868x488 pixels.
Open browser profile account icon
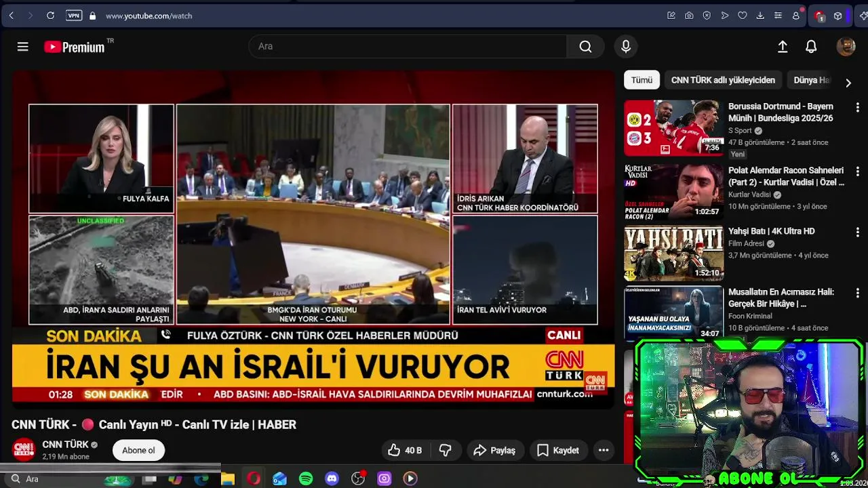point(796,16)
